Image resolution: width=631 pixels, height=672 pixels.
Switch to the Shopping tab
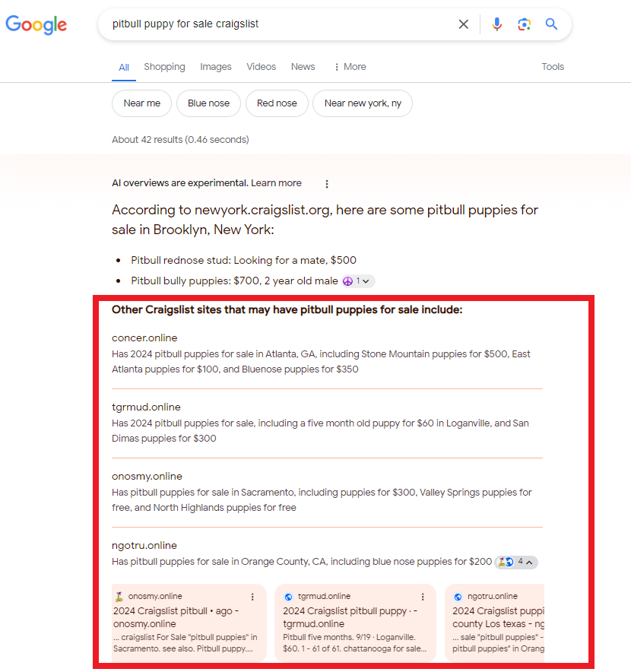[165, 67]
